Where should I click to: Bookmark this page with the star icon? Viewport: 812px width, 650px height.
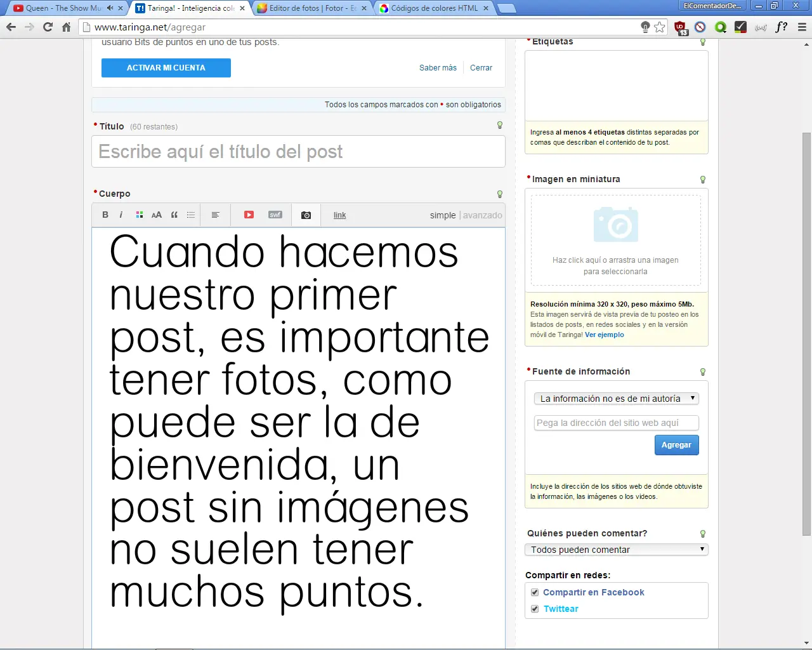pos(660,27)
